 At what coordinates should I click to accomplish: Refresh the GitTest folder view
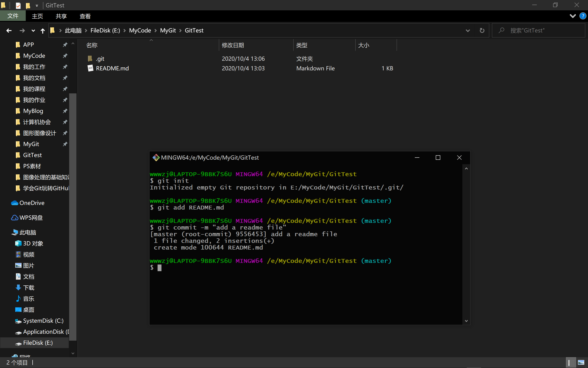click(482, 30)
